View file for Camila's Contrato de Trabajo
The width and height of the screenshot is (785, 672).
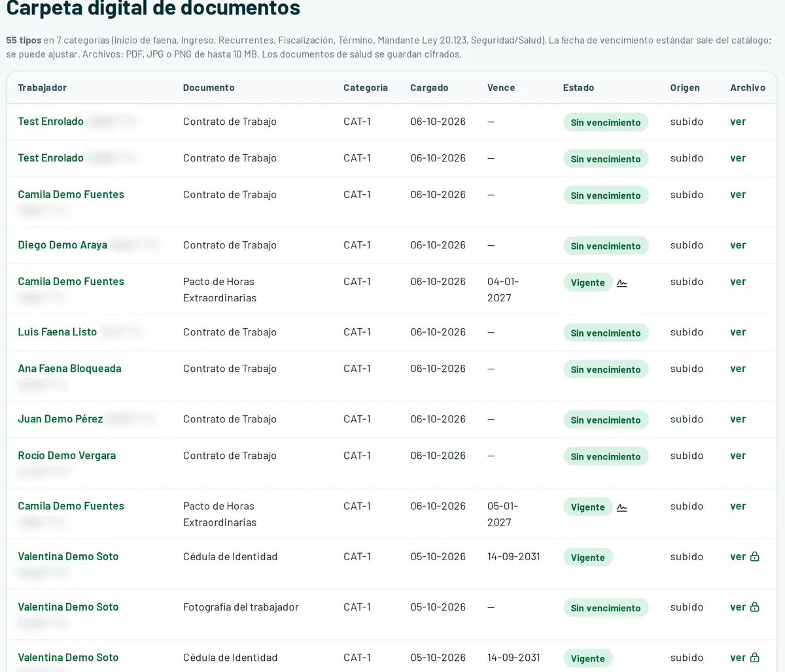[x=738, y=195]
